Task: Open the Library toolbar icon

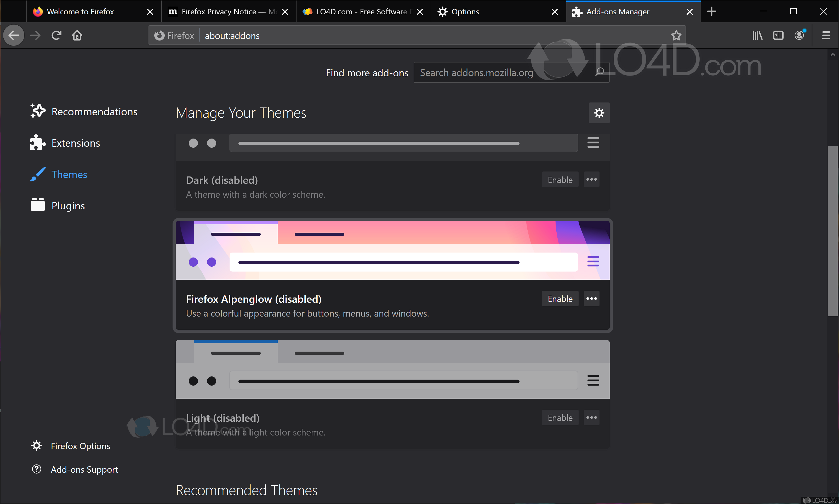Action: tap(757, 35)
